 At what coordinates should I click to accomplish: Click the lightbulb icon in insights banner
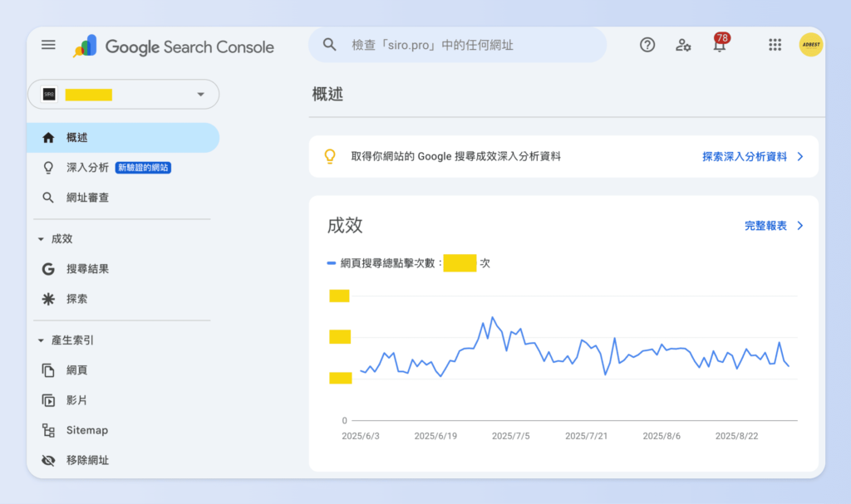click(x=330, y=156)
